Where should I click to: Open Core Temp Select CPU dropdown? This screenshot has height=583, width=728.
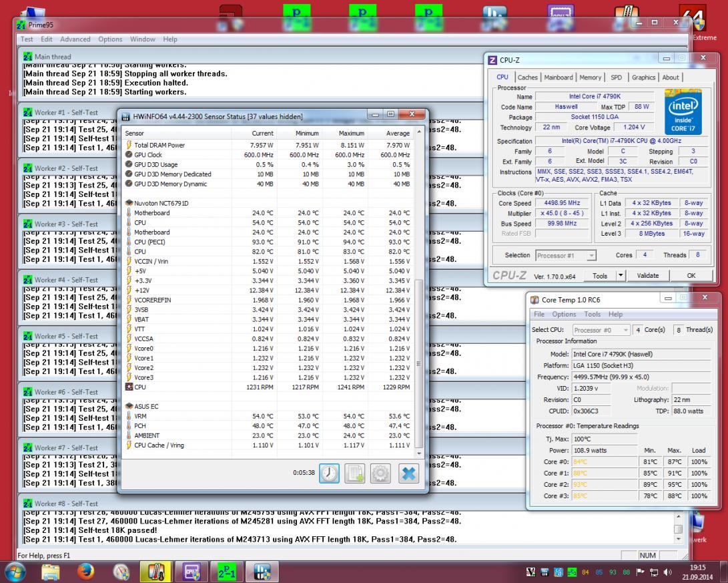601,330
